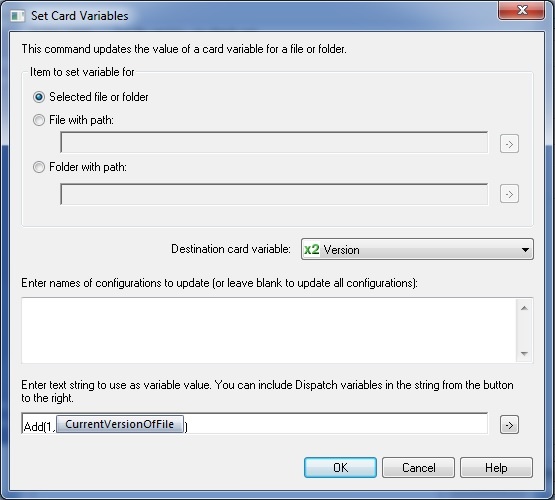Select the CurrentVersionOfFile variable token
This screenshot has height=500, width=555.
point(120,424)
